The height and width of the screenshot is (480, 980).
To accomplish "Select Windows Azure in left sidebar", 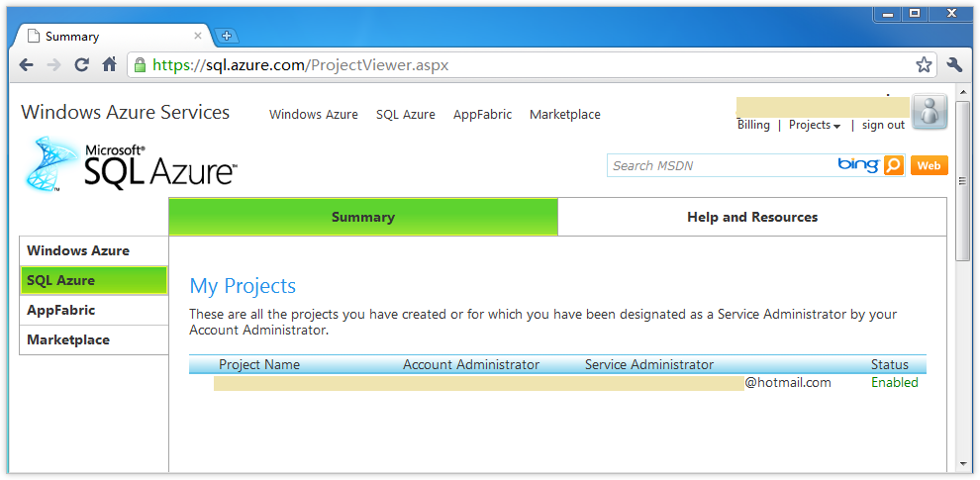I will (x=94, y=250).
